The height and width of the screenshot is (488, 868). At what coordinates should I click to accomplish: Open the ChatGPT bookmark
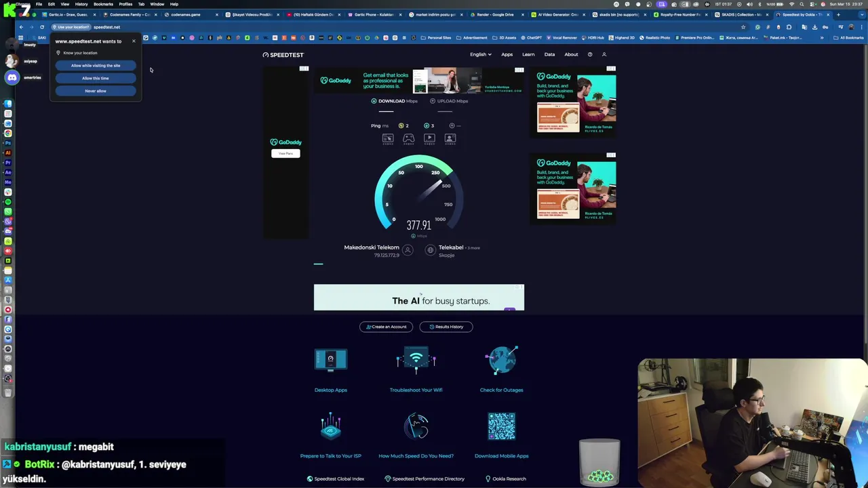point(532,38)
